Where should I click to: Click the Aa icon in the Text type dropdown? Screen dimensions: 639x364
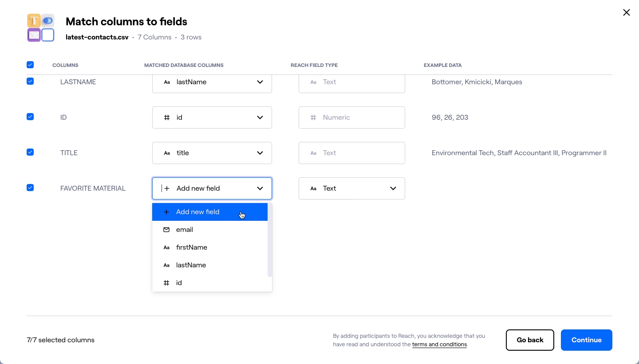[x=313, y=188]
